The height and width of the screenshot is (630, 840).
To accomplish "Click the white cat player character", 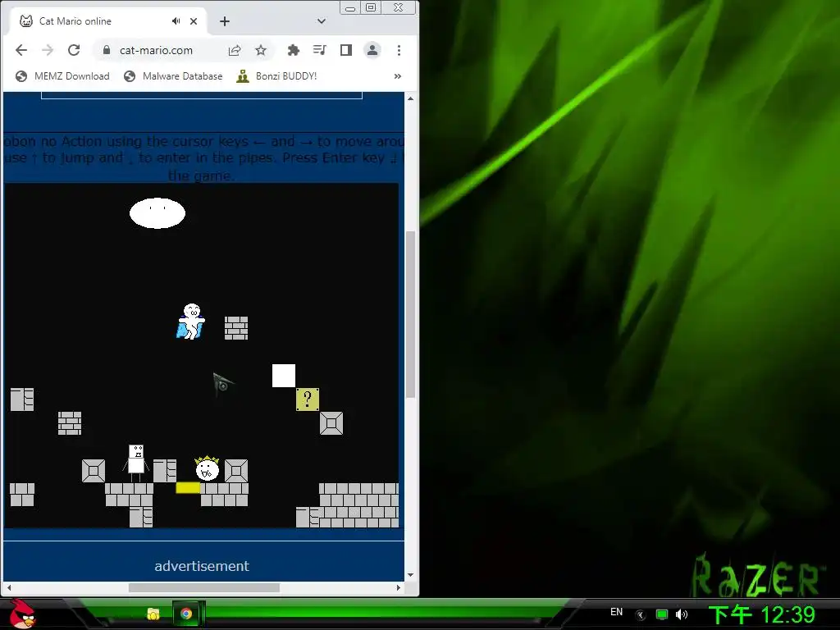I will tap(190, 321).
